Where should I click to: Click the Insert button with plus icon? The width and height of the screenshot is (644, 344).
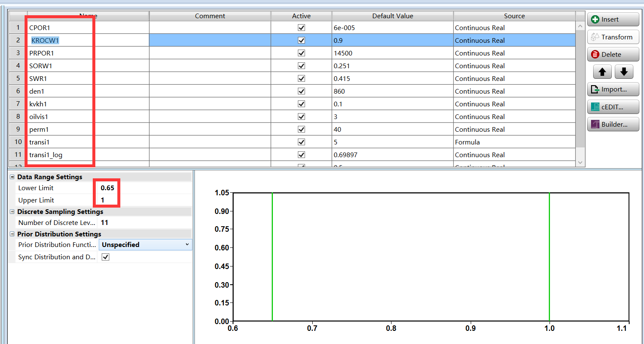pos(613,19)
